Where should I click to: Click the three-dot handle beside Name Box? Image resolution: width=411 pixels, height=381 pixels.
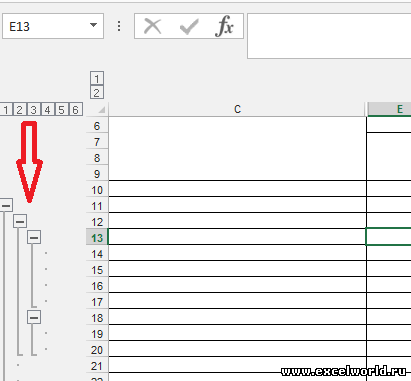pos(119,26)
